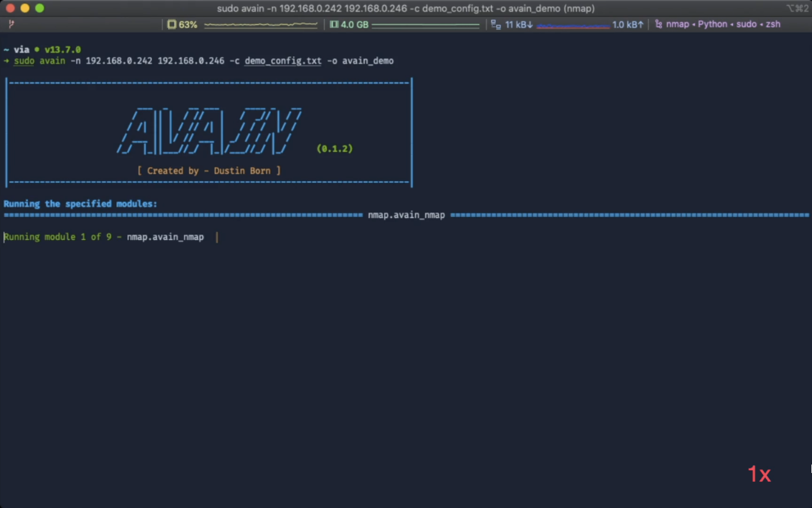Click the v13.7.0 version text
812x508 pixels.
pos(63,50)
